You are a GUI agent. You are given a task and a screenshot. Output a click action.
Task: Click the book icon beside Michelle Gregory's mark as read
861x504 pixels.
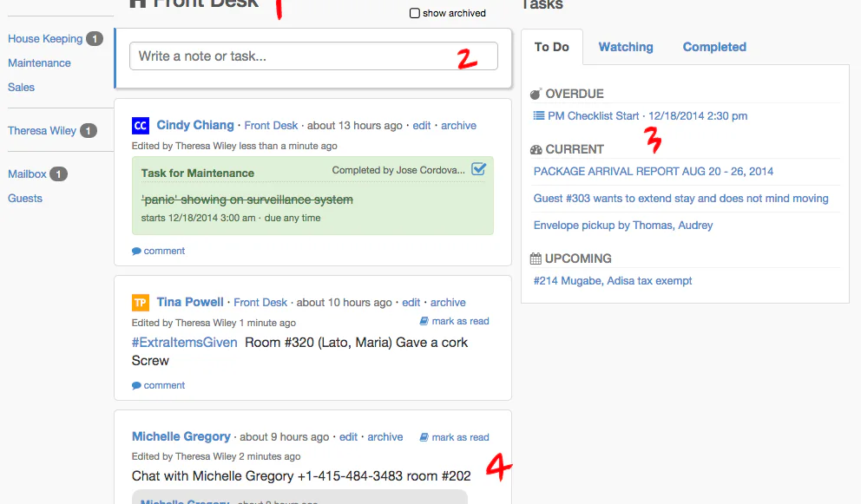click(424, 437)
